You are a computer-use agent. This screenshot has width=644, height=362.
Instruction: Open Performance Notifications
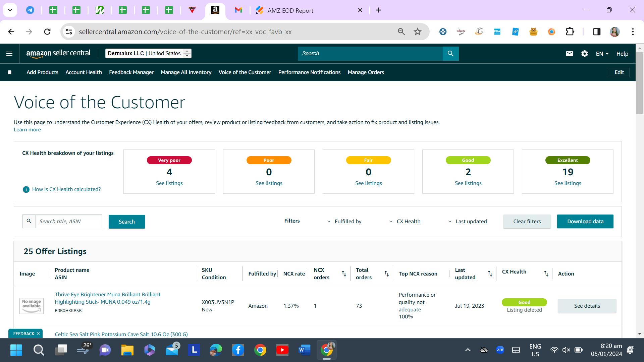(x=309, y=72)
